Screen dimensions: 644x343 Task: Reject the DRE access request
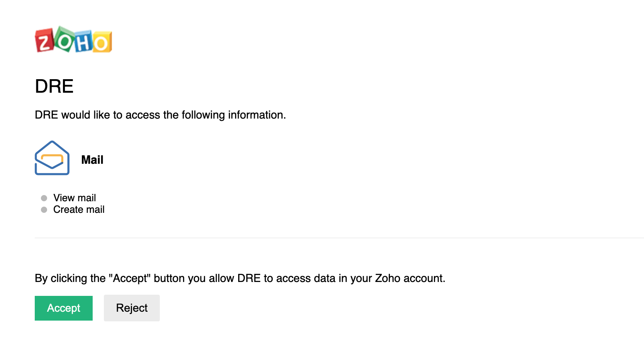pyautogui.click(x=132, y=308)
